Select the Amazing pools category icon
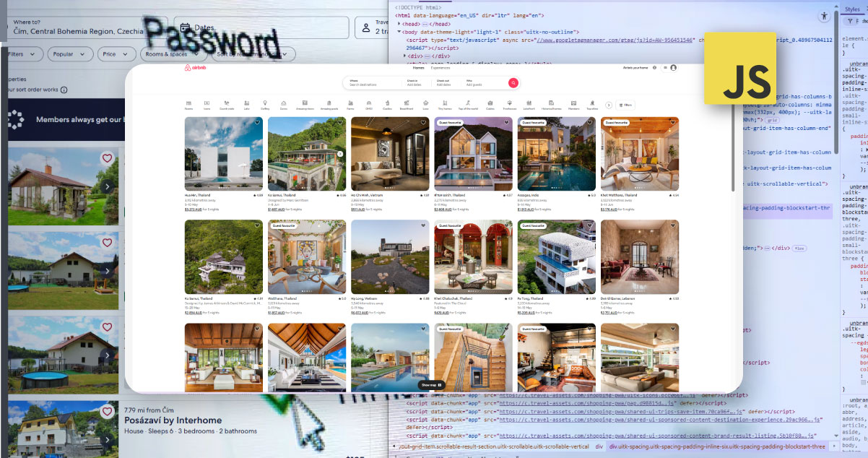The height and width of the screenshot is (458, 868). coord(328,103)
